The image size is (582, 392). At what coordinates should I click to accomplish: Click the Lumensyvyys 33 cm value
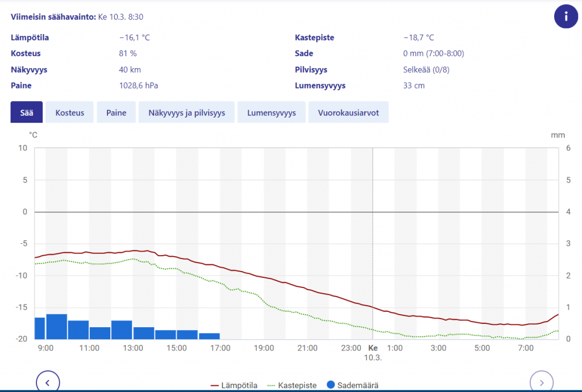[414, 85]
